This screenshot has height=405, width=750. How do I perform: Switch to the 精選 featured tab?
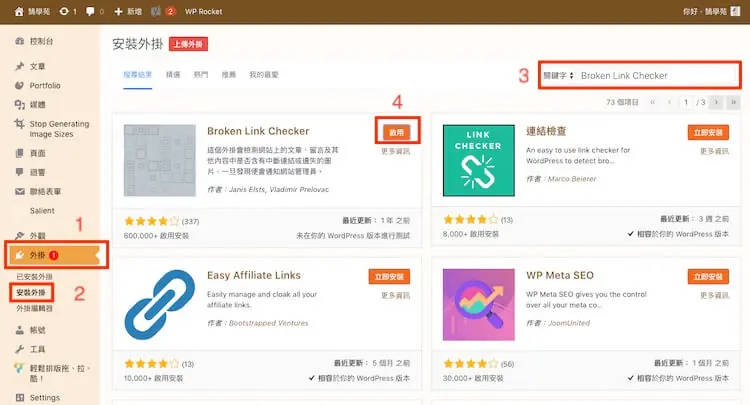coord(173,75)
